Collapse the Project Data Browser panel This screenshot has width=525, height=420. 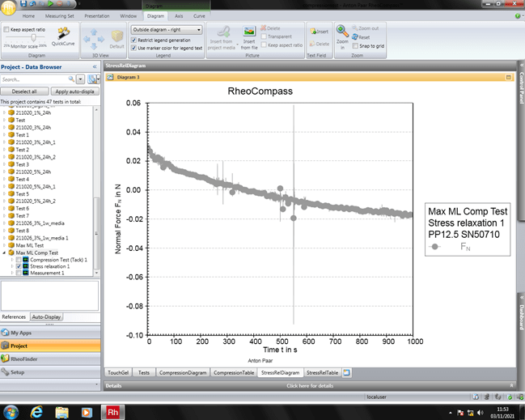point(95,67)
